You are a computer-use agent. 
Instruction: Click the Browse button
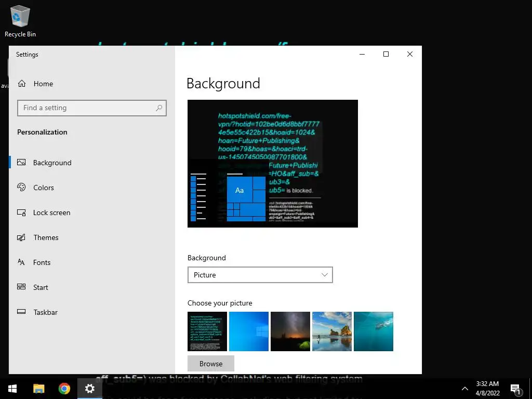(x=211, y=364)
